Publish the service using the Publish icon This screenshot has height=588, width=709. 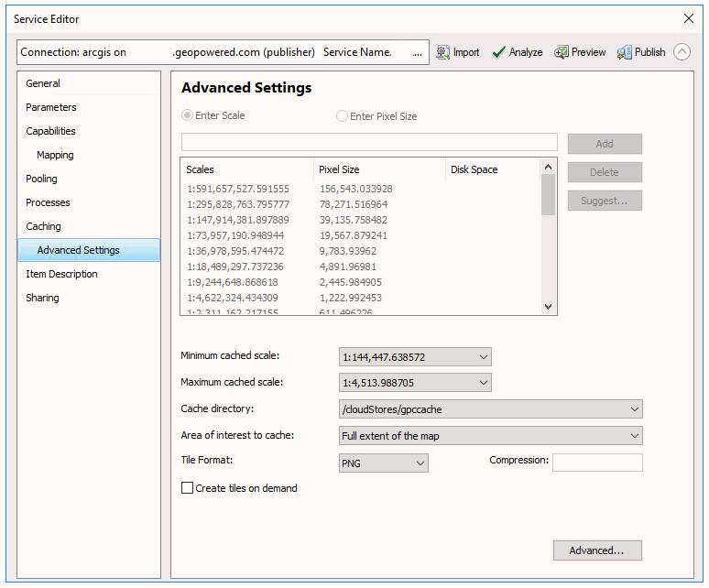626,52
